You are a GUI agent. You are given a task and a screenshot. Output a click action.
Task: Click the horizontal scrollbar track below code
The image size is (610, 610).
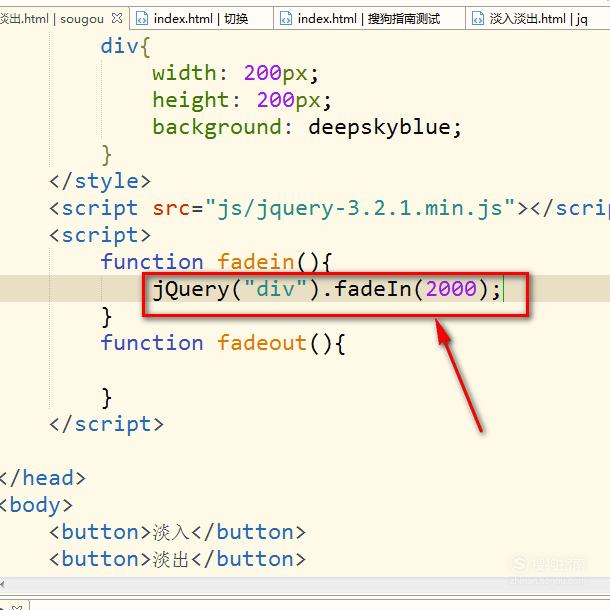tap(307, 584)
